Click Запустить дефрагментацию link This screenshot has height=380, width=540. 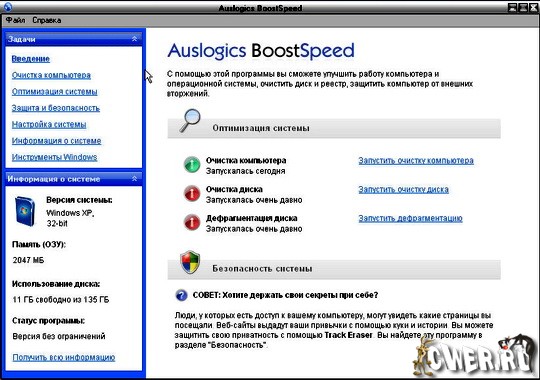[410, 218]
